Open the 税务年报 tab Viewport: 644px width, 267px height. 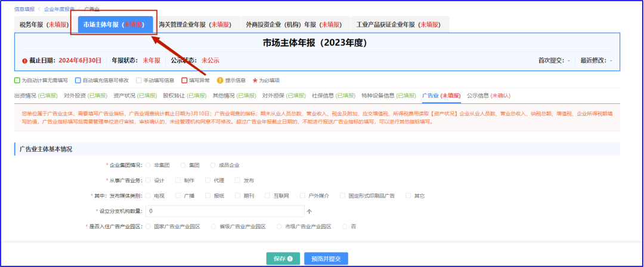[x=44, y=24]
